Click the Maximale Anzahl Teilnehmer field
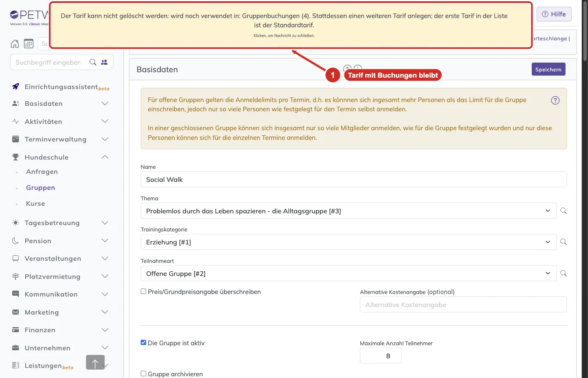588x378 pixels. [381, 356]
